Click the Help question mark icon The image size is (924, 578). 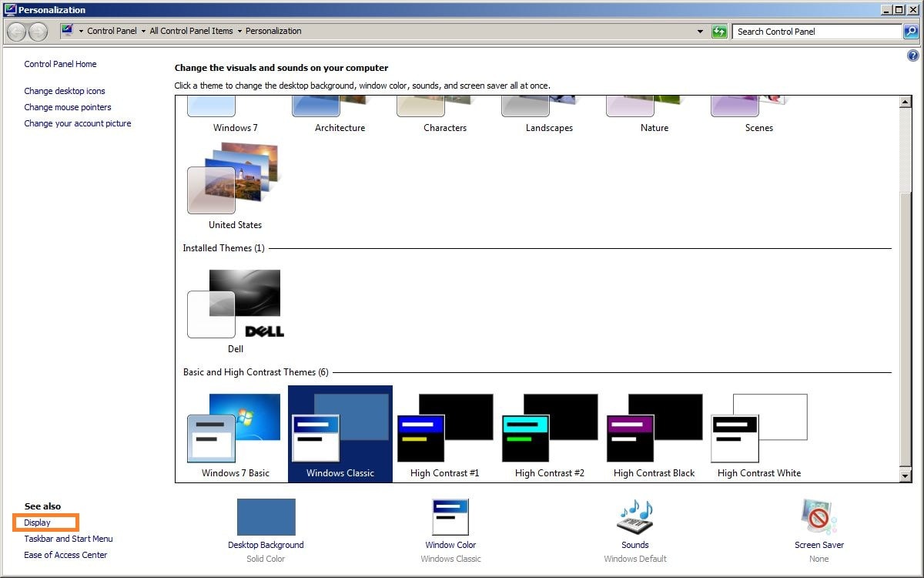(913, 55)
